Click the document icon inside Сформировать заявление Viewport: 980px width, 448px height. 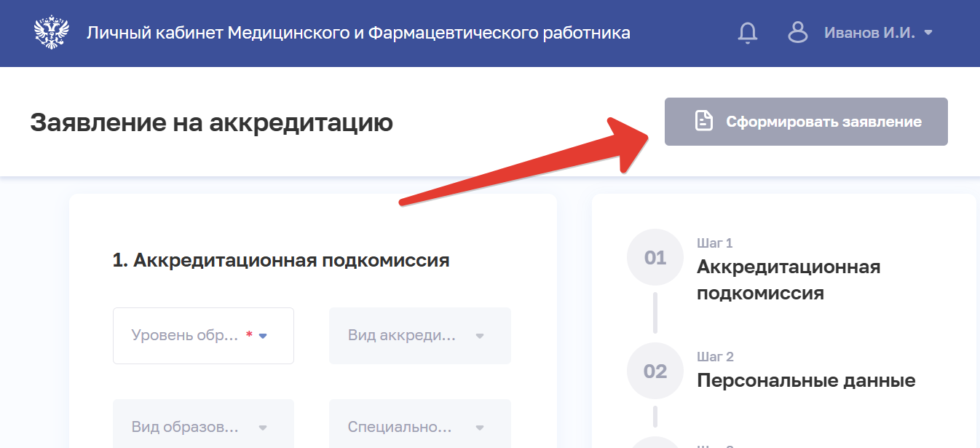coord(703,122)
